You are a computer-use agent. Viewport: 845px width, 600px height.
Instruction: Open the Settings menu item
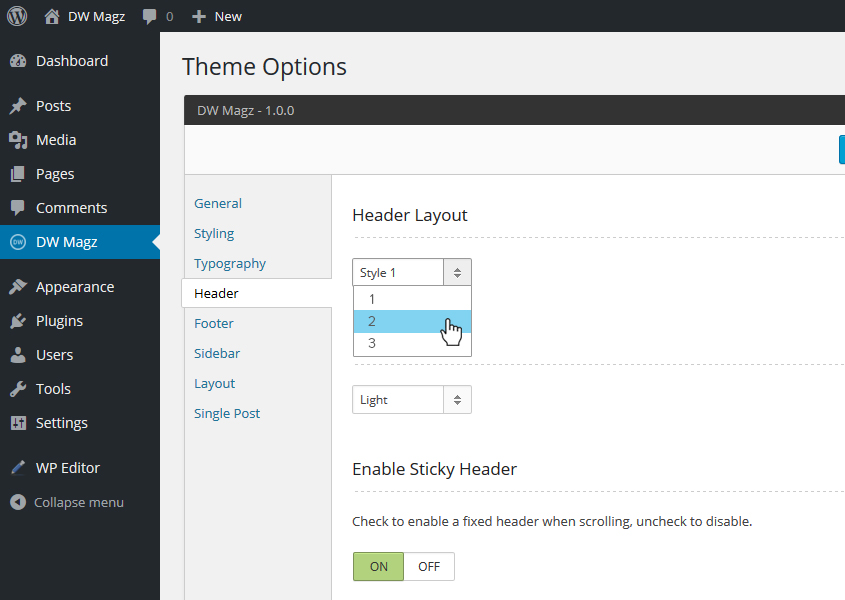click(80, 423)
